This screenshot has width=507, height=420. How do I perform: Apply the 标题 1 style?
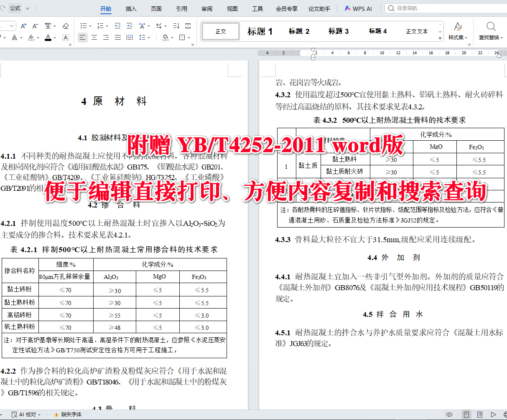260,31
